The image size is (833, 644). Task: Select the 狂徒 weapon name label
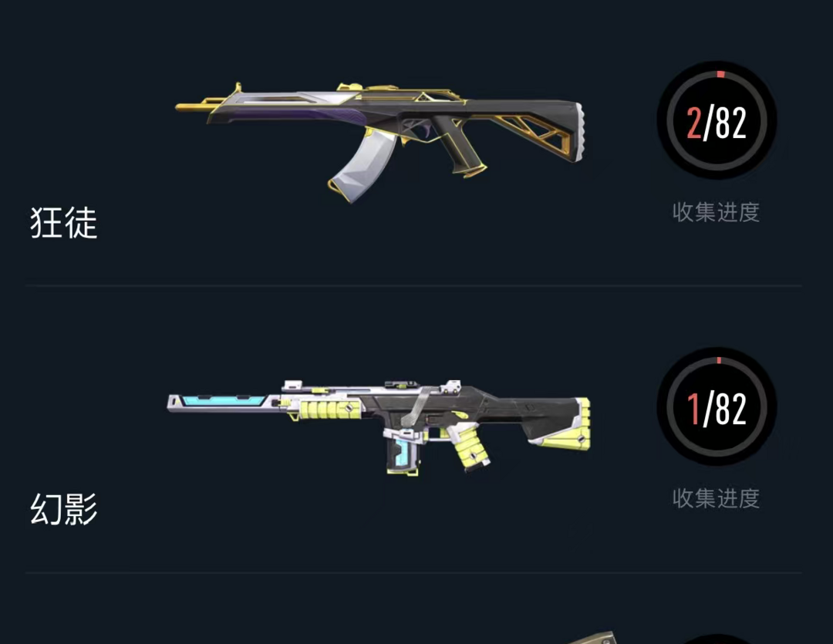pos(64,223)
